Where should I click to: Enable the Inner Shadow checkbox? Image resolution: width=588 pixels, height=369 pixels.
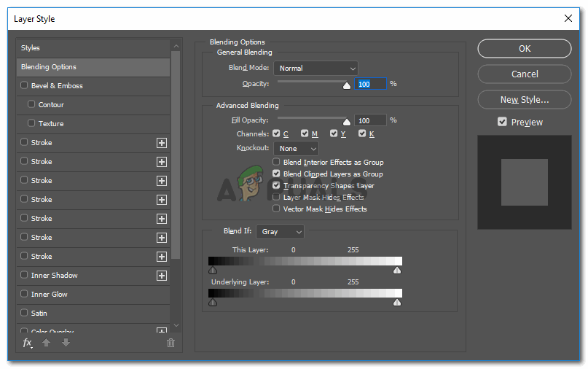pyautogui.click(x=24, y=275)
